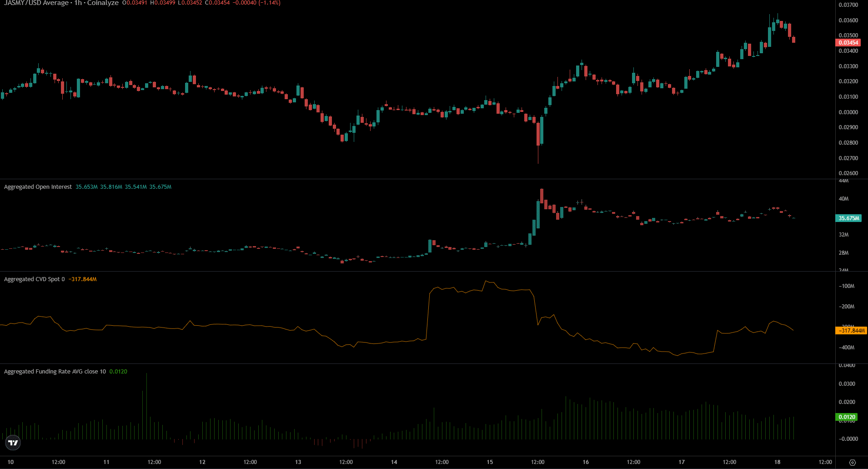This screenshot has width=868, height=469.
Task: Click the 40M open interest scale label
Action: coord(843,199)
